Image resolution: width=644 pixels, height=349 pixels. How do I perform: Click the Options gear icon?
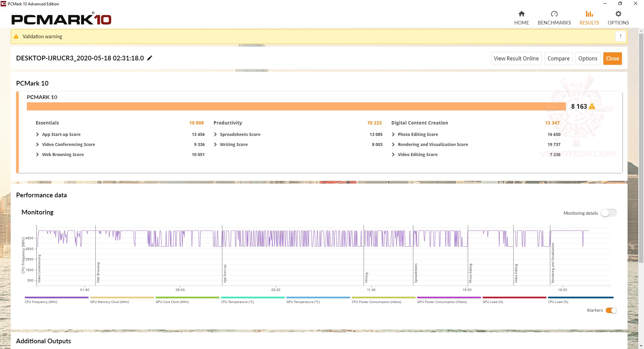pyautogui.click(x=618, y=14)
